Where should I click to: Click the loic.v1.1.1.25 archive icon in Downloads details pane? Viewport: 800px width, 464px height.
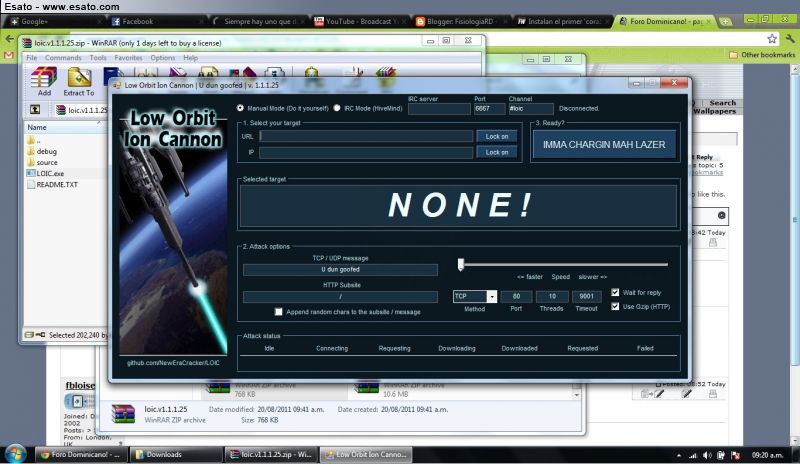(123, 413)
